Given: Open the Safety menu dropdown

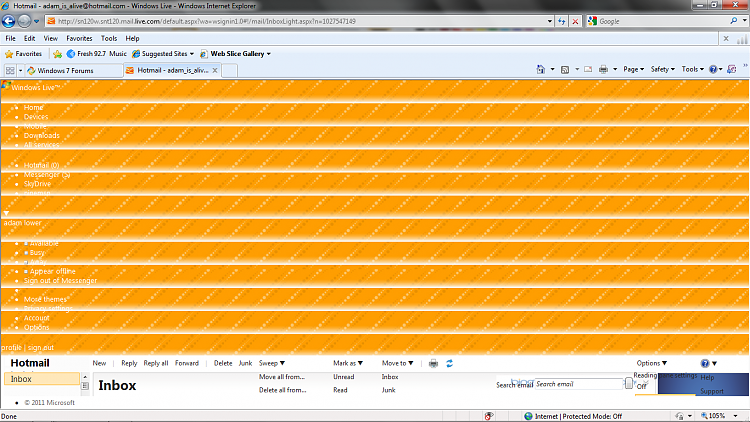Looking at the screenshot, I should click(662, 69).
